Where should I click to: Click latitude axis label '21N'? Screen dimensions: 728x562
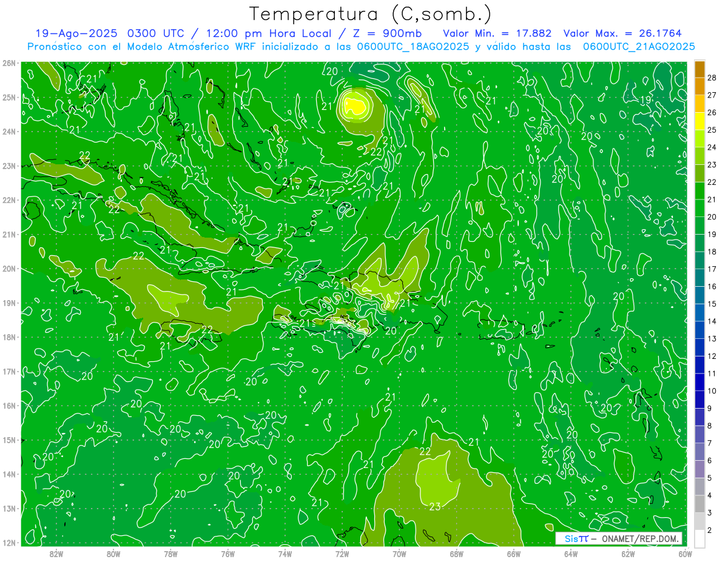pyautogui.click(x=9, y=234)
